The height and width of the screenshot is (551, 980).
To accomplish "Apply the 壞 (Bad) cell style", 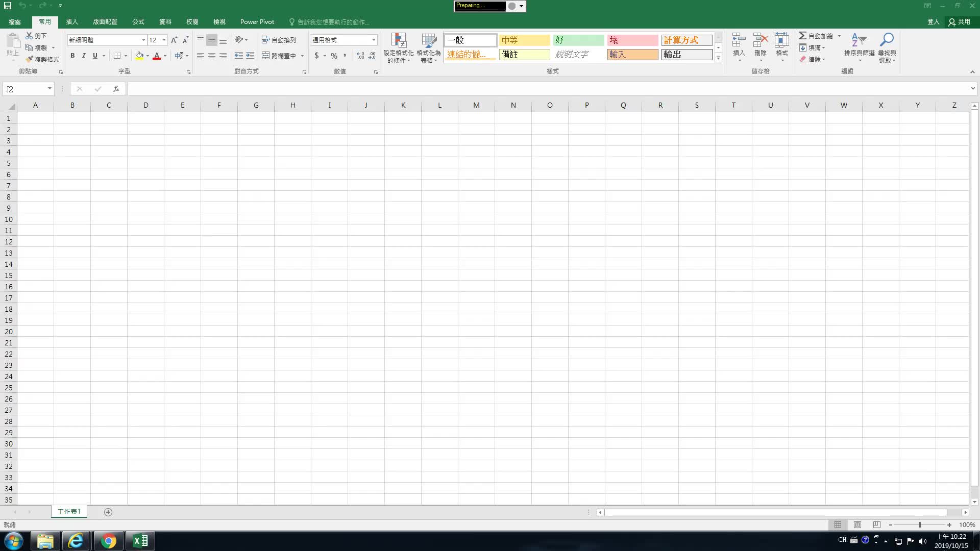I will (632, 40).
